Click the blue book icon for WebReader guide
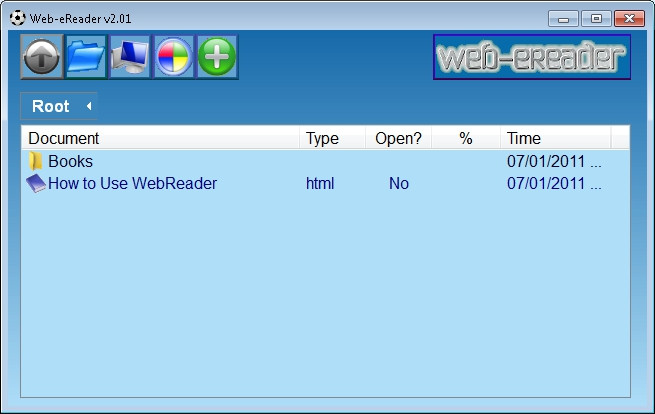The width and height of the screenshot is (655, 414). [x=36, y=183]
